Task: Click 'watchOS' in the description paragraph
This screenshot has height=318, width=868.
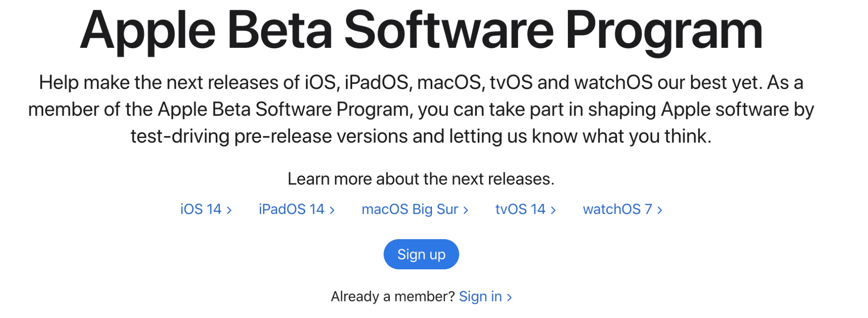Action: tap(613, 82)
